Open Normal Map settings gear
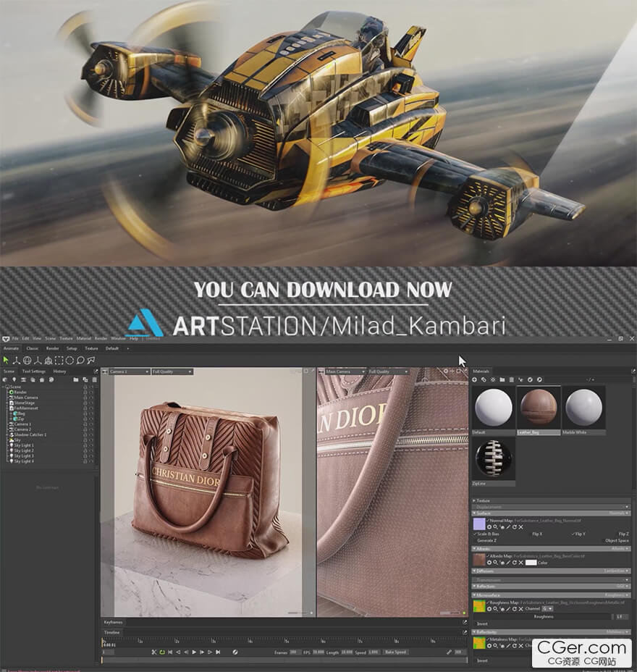The width and height of the screenshot is (637, 672). pos(489,527)
